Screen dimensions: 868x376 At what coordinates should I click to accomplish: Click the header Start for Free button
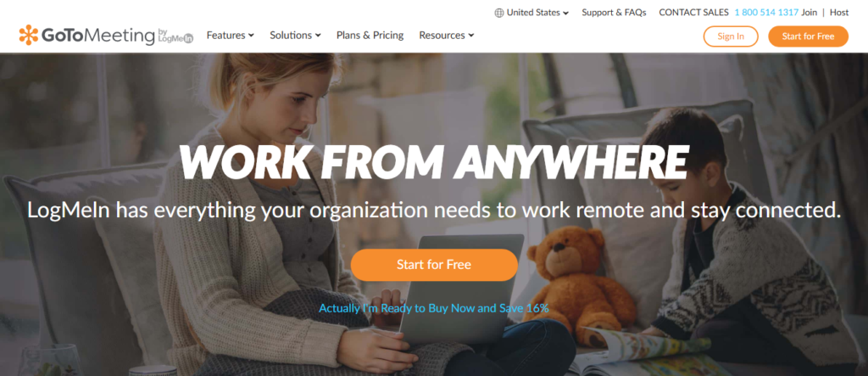[808, 36]
